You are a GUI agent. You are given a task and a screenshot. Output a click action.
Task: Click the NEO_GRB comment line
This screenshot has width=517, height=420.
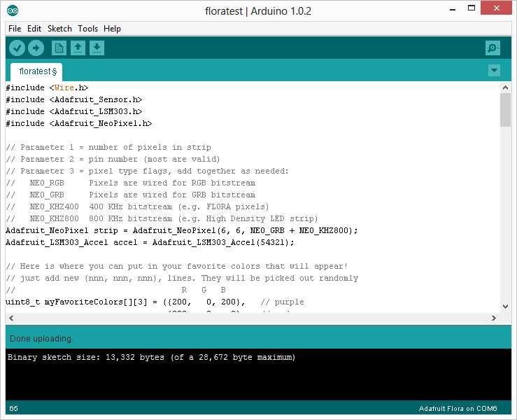tap(131, 195)
